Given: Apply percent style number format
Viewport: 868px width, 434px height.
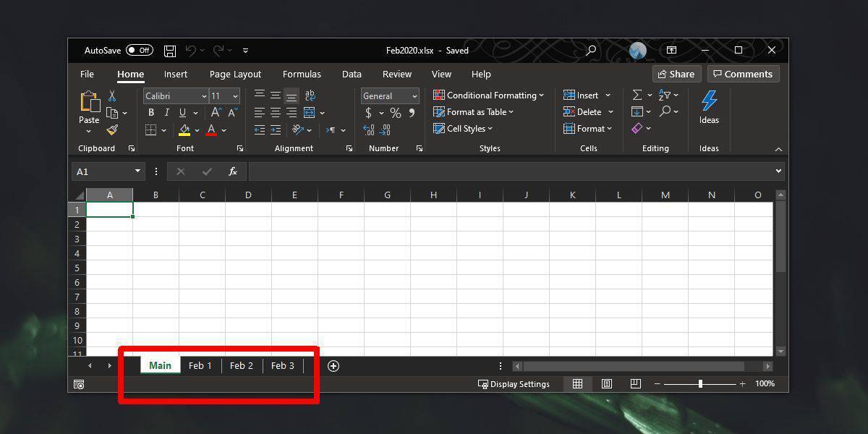Looking at the screenshot, I should (395, 113).
